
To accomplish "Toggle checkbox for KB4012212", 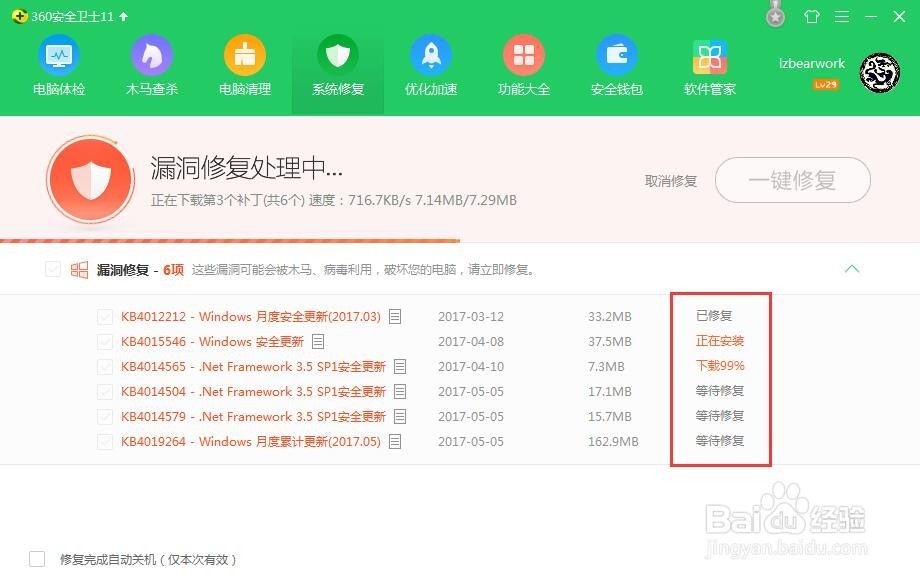I will [105, 317].
